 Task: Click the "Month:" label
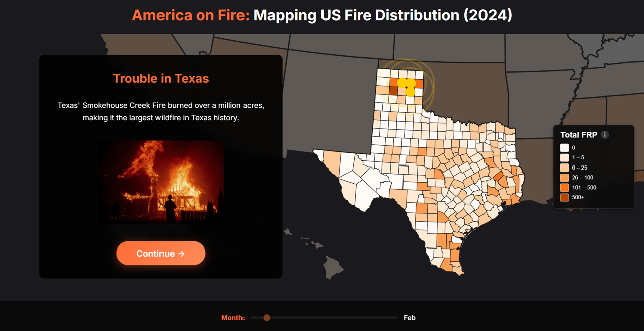pos(233,317)
